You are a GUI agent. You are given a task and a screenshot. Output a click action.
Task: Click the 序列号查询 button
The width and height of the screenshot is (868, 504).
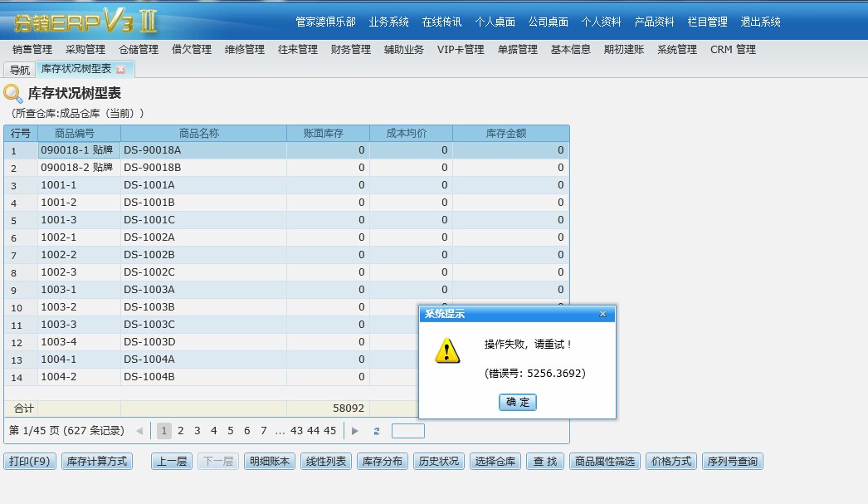point(733,462)
